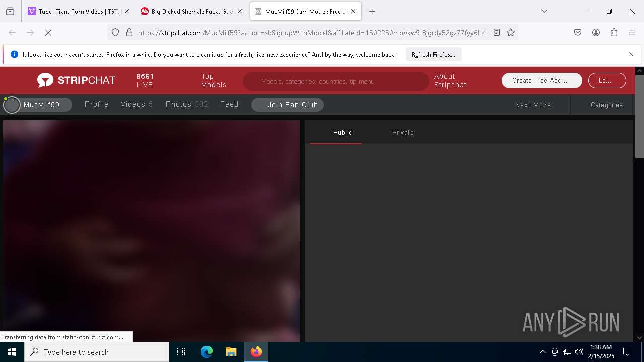Viewport: 644px width, 362px height.
Task: Open the Categories menu
Action: coord(606,105)
